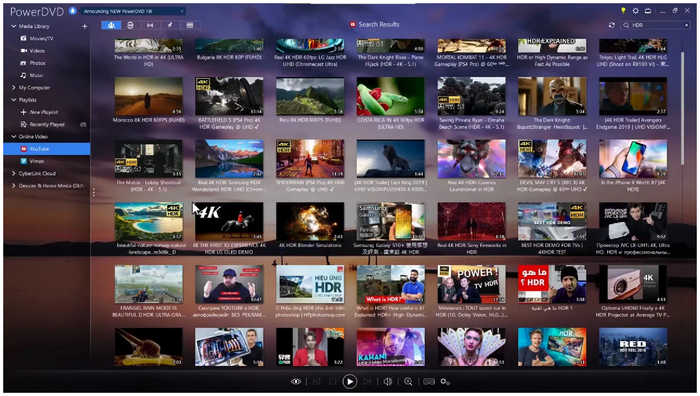700x396 pixels.
Task: Open the settings gear in the title bar
Action: [635, 11]
